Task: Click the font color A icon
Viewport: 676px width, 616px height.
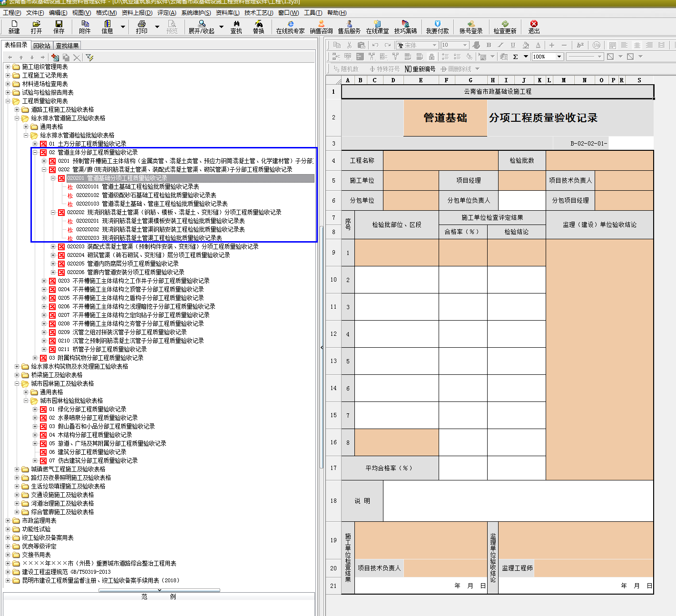Action: click(x=538, y=45)
